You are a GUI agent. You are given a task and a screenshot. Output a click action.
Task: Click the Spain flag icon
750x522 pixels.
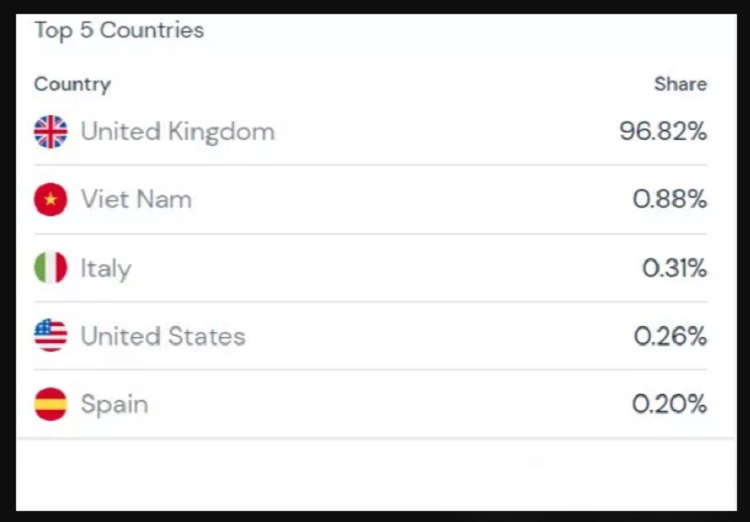(51, 404)
